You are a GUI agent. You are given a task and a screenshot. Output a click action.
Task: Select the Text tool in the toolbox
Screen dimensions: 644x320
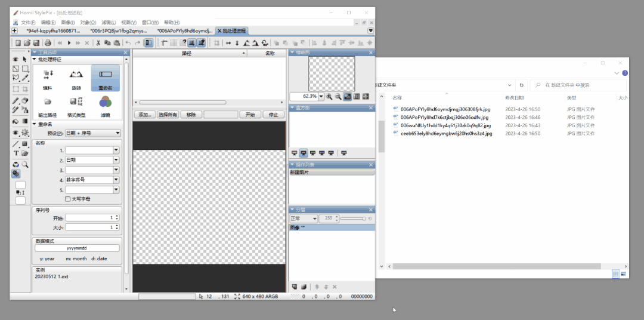click(x=16, y=153)
